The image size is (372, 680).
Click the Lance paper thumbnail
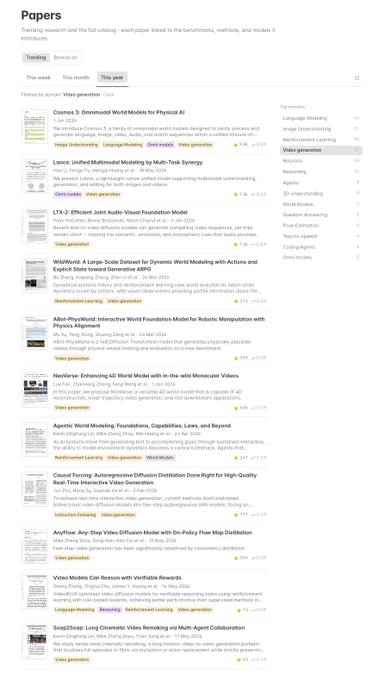[x=35, y=176]
